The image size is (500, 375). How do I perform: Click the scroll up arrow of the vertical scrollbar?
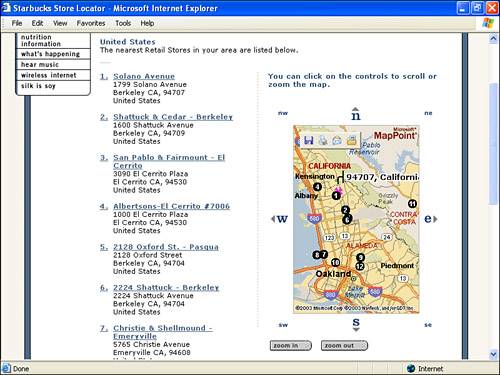493,39
